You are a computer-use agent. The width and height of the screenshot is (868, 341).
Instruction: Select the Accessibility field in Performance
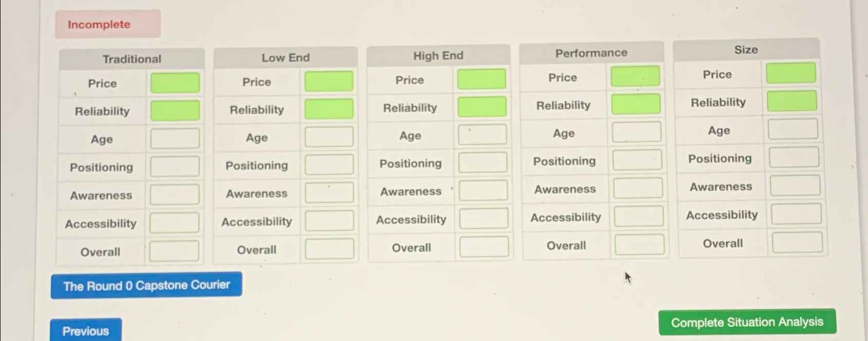(637, 216)
